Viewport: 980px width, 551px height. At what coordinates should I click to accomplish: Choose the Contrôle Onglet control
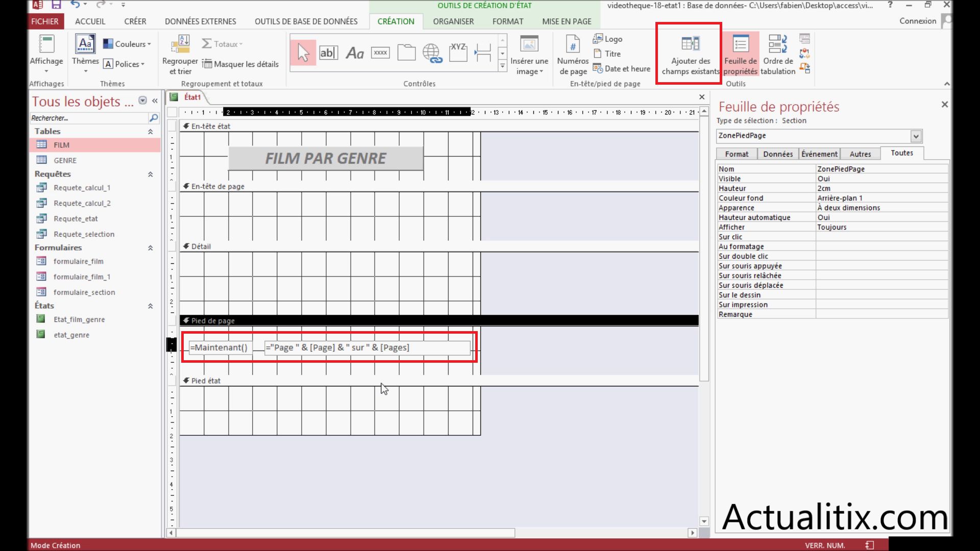(x=406, y=53)
